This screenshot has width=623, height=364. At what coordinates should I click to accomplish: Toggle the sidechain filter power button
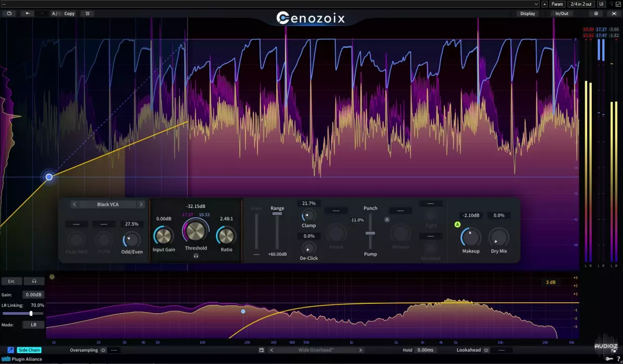pyautogui.click(x=51, y=277)
